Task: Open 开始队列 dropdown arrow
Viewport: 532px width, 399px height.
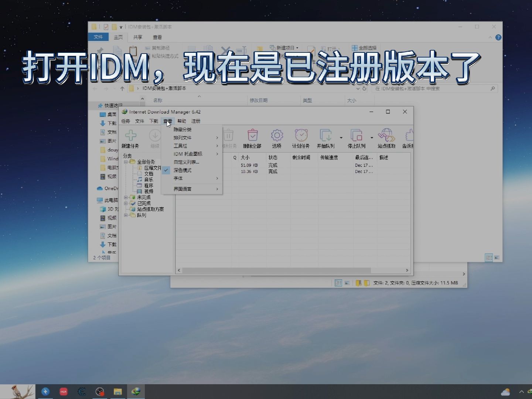Action: coord(341,137)
